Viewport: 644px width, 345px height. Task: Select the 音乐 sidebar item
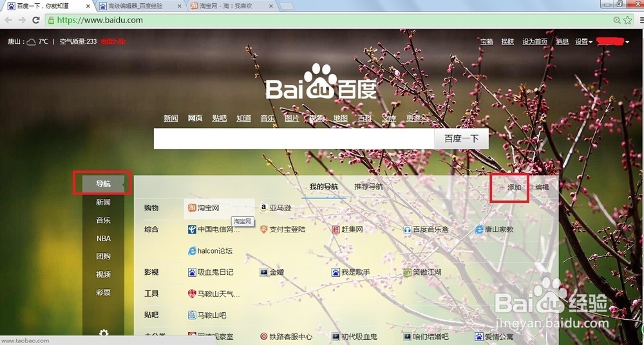pos(103,220)
